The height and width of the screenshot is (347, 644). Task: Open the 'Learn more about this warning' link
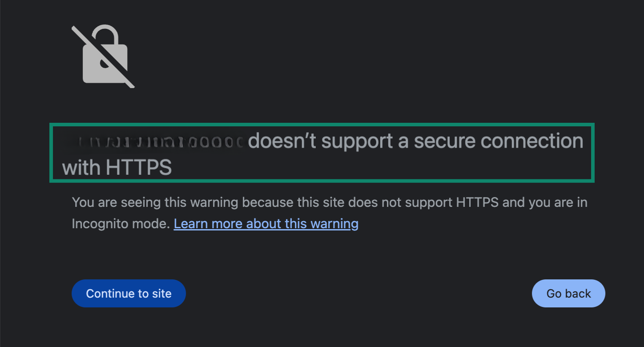pos(266,223)
